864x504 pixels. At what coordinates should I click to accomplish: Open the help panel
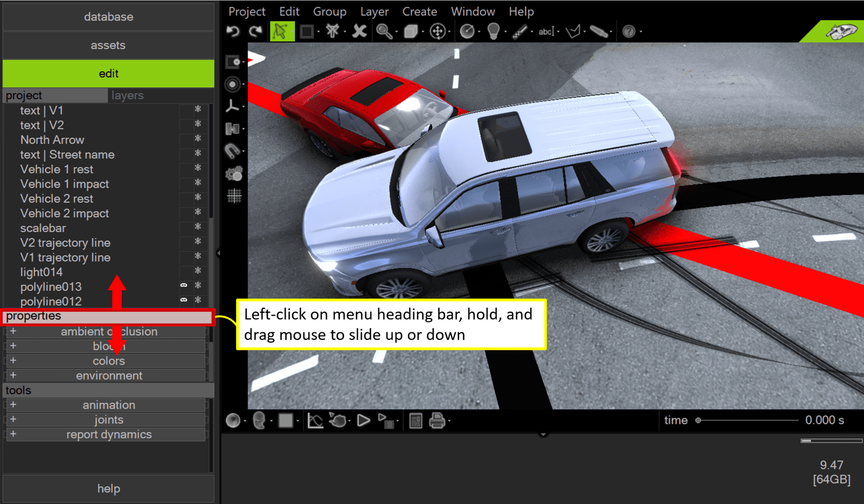click(108, 488)
